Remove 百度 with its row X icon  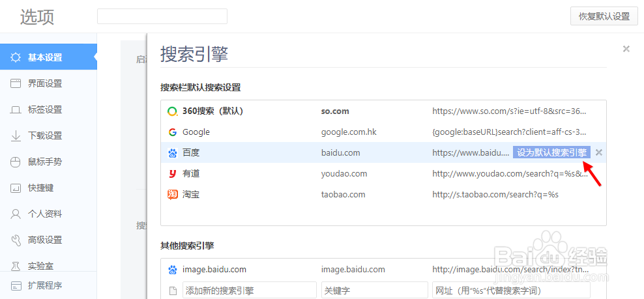tap(599, 152)
